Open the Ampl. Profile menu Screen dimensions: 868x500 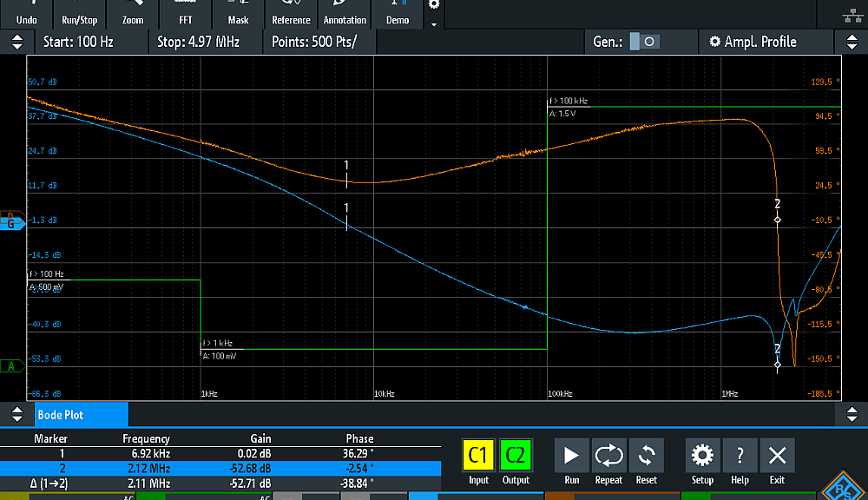click(753, 42)
